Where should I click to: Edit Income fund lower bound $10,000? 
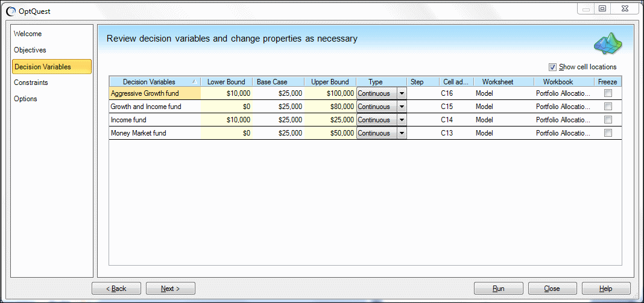226,120
